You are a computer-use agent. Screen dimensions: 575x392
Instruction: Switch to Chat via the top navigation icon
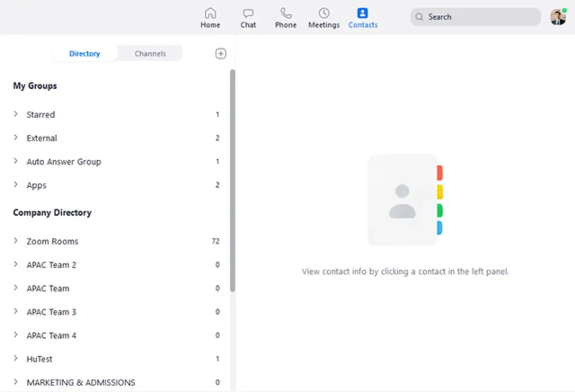248,17
